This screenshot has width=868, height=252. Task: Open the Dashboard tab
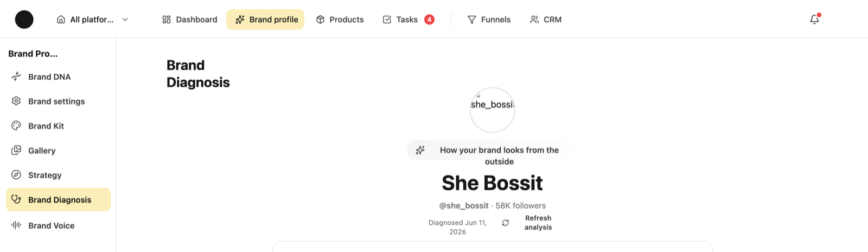(x=189, y=20)
